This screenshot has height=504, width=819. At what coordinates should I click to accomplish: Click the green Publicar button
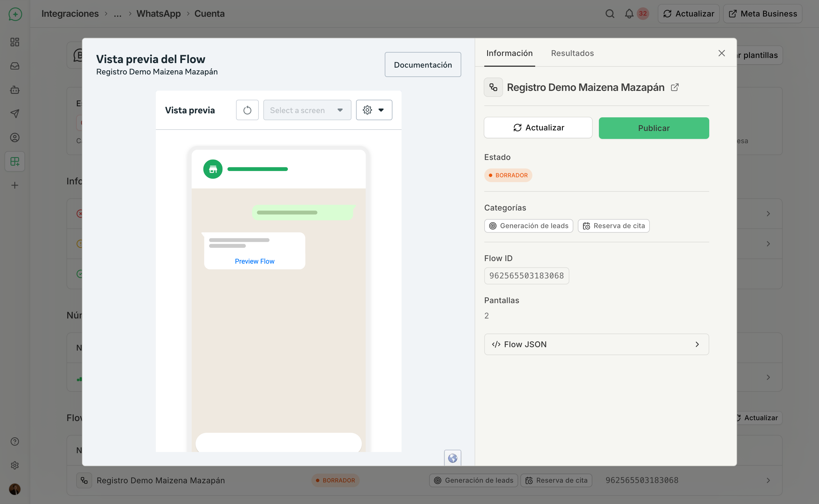pos(654,128)
